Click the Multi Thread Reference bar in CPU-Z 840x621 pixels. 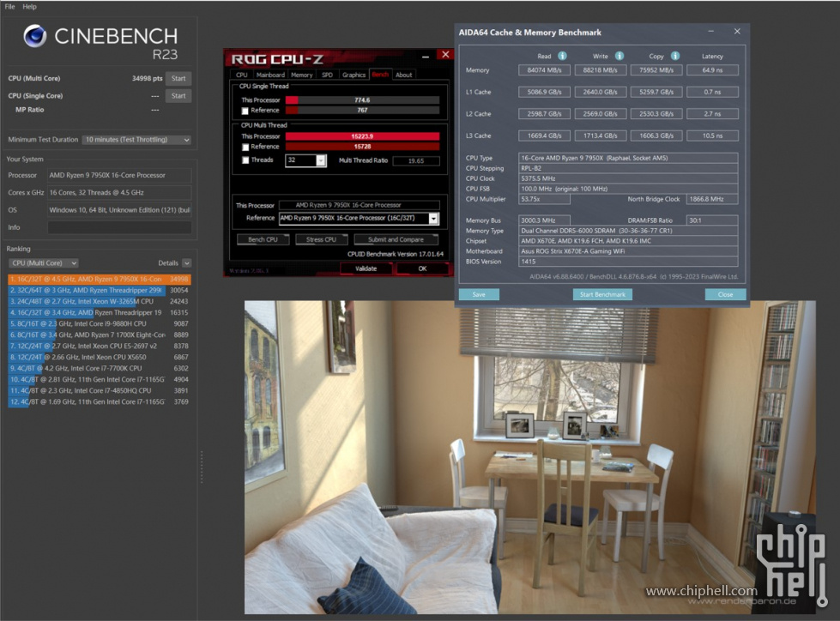coord(363,147)
